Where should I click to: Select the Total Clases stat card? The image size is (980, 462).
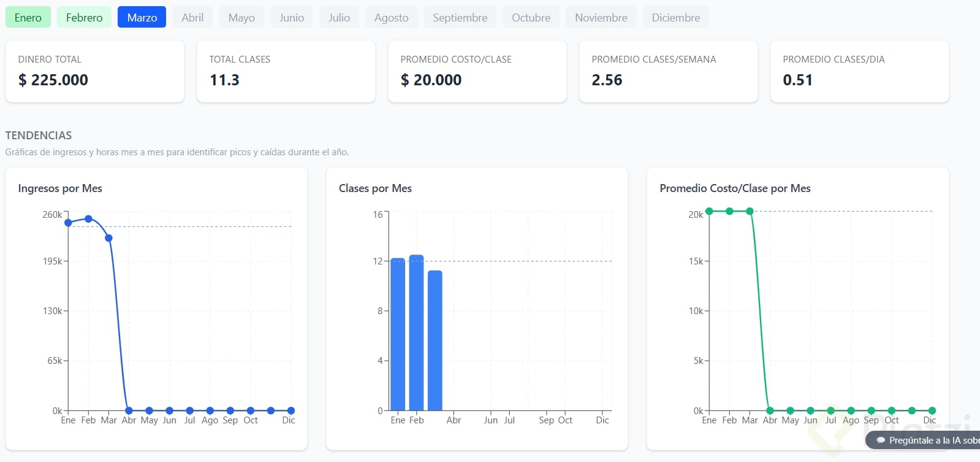286,71
